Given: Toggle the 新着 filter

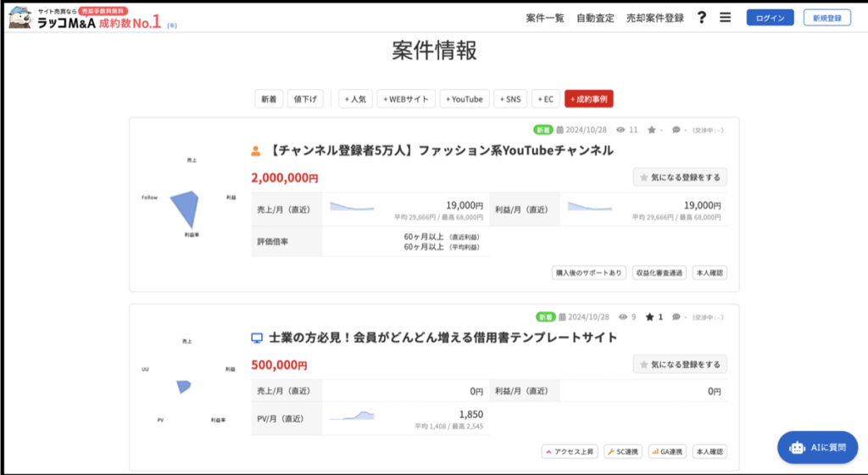Looking at the screenshot, I should (x=269, y=99).
